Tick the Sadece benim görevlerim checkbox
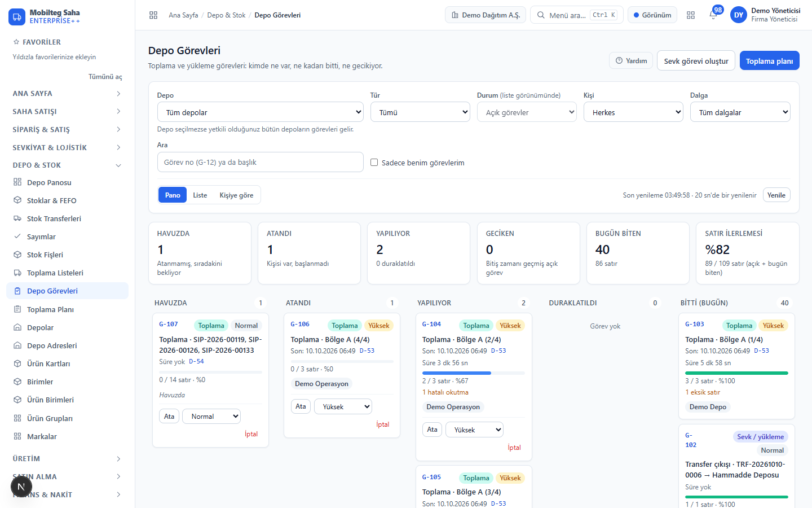This screenshot has width=812, height=508. (x=374, y=163)
